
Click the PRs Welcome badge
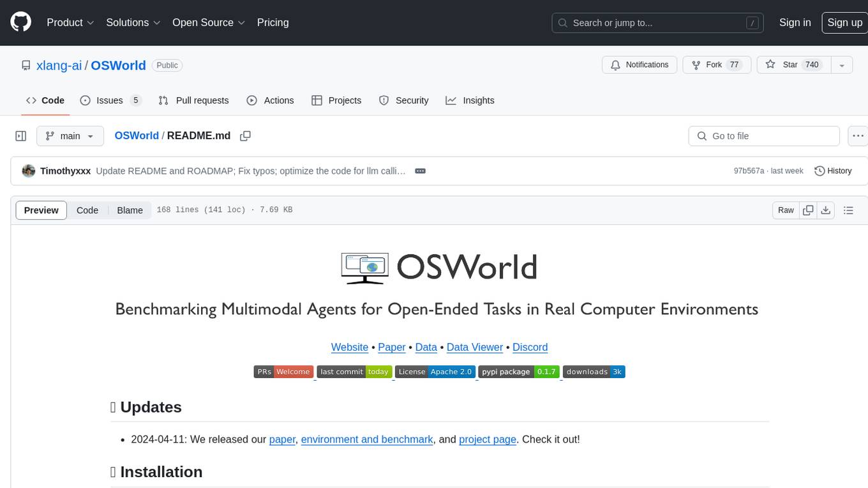(283, 372)
